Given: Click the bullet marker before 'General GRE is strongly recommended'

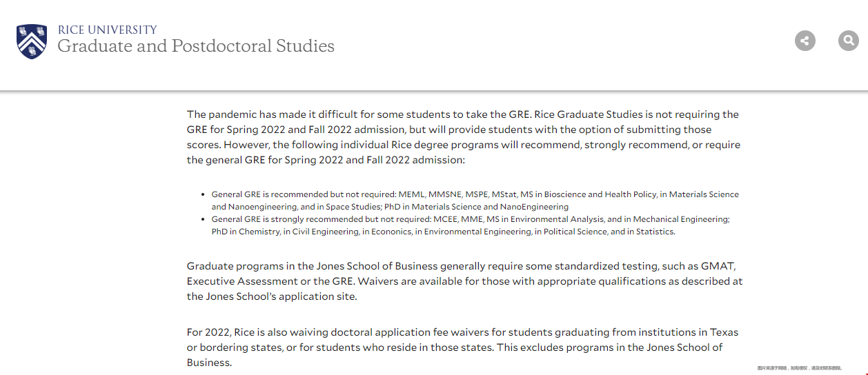Looking at the screenshot, I should tap(204, 219).
